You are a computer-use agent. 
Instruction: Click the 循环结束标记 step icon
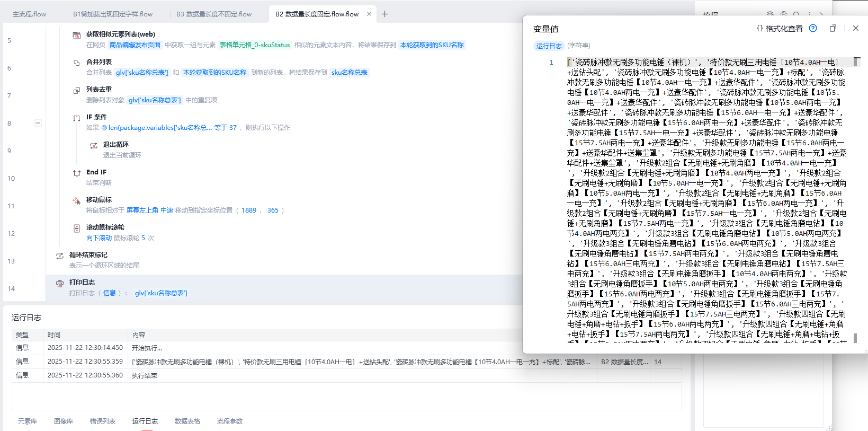[x=60, y=256]
